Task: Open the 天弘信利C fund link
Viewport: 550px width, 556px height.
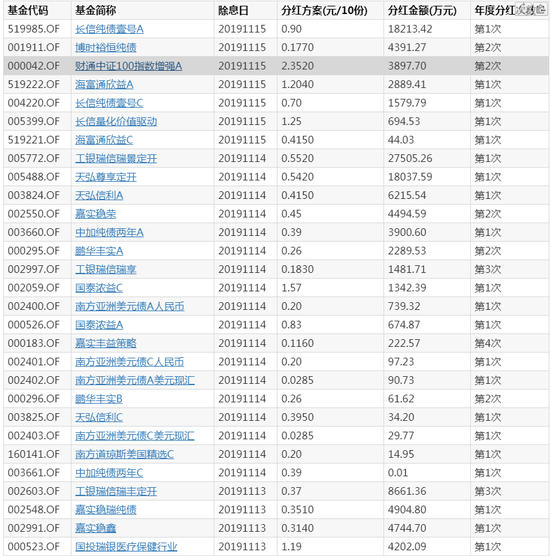Action: coord(99,417)
